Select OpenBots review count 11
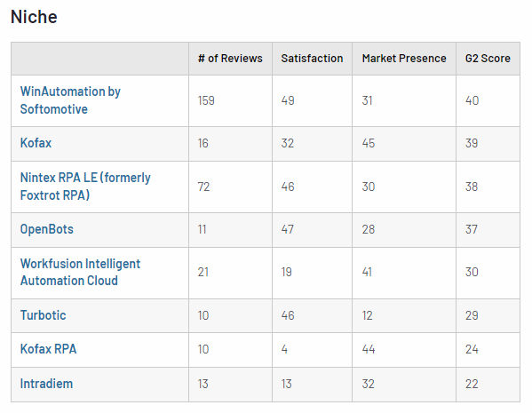 click(x=202, y=229)
